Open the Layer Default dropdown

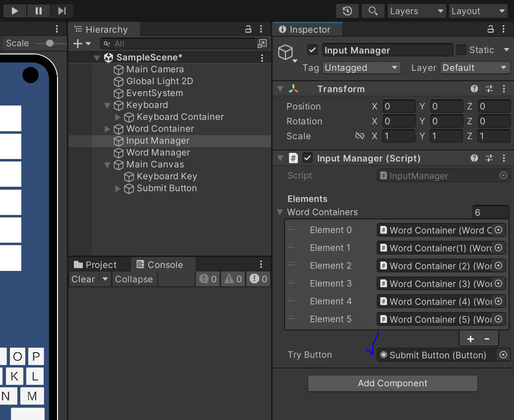click(x=475, y=68)
